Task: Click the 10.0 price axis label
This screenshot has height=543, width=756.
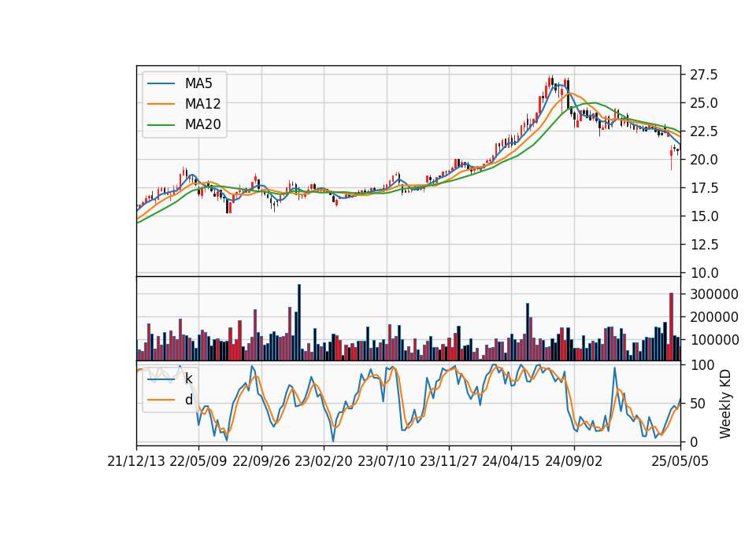Action: coord(703,273)
